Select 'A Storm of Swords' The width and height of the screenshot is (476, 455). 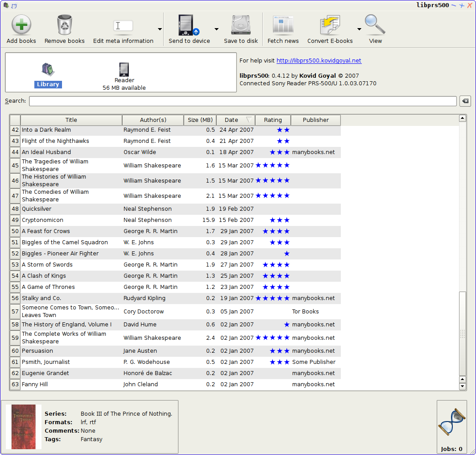pos(47,265)
